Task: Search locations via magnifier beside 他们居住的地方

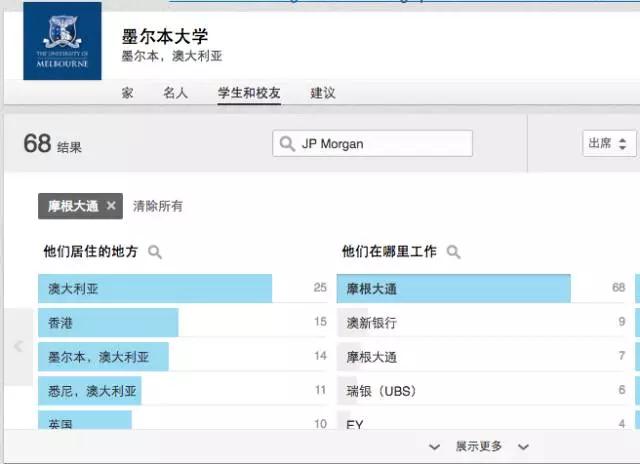Action: [x=155, y=252]
